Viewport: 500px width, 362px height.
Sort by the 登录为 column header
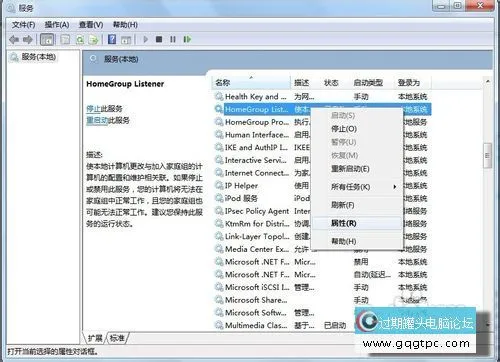coord(413,82)
